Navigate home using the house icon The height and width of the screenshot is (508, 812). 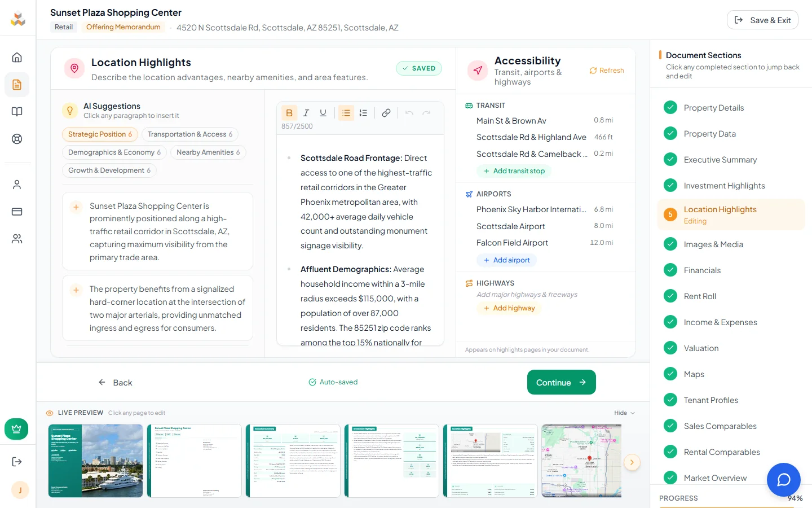[x=17, y=57]
